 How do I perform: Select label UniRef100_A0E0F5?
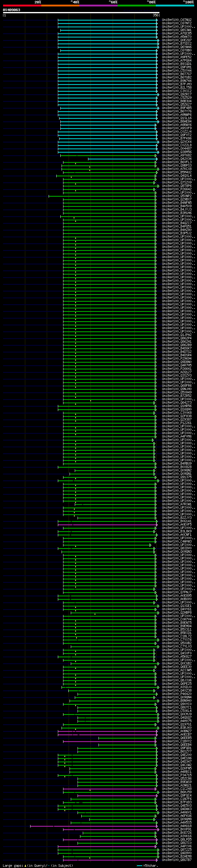click(x=176, y=524)
